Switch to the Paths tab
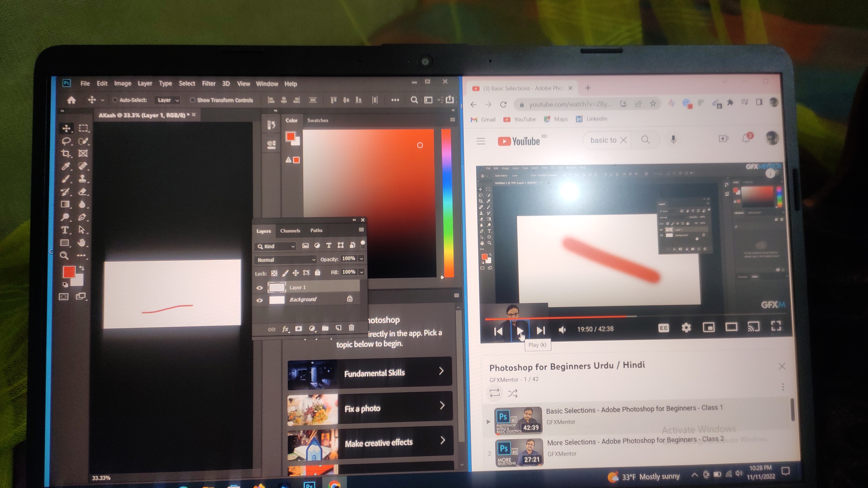 tap(316, 230)
